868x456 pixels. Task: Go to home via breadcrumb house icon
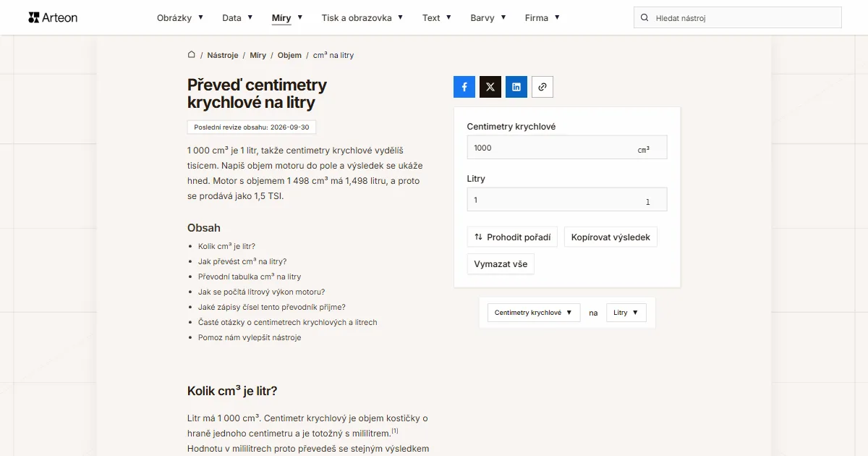click(x=192, y=55)
